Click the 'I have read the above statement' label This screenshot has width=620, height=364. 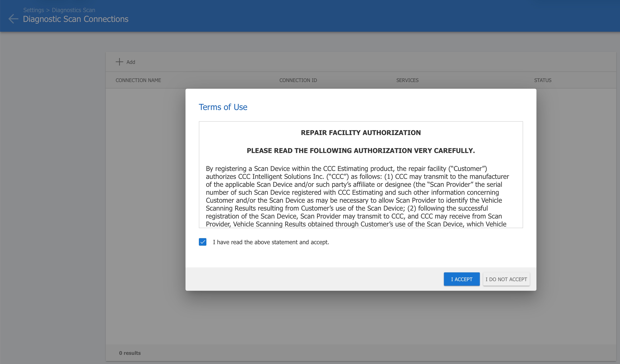[x=271, y=242]
